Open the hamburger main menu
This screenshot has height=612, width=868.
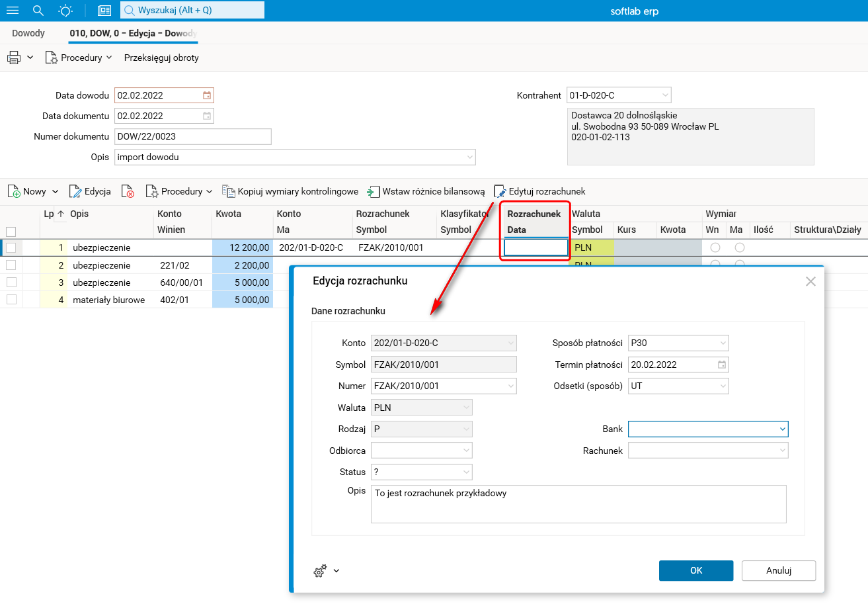pos(12,11)
